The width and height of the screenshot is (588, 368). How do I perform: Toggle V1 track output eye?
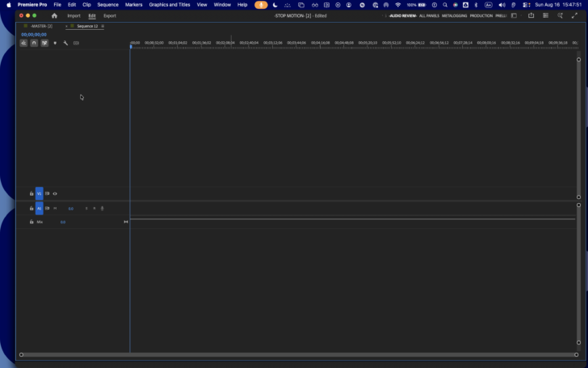(x=55, y=194)
